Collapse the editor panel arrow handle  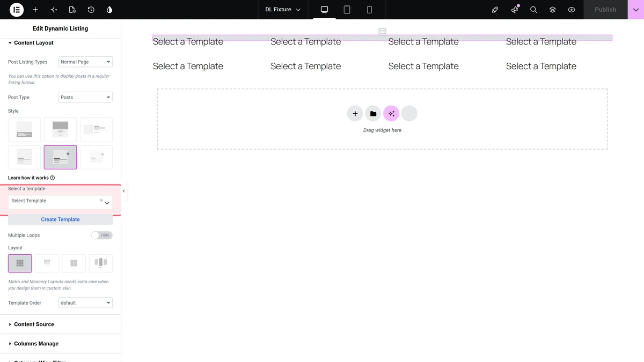(x=123, y=191)
